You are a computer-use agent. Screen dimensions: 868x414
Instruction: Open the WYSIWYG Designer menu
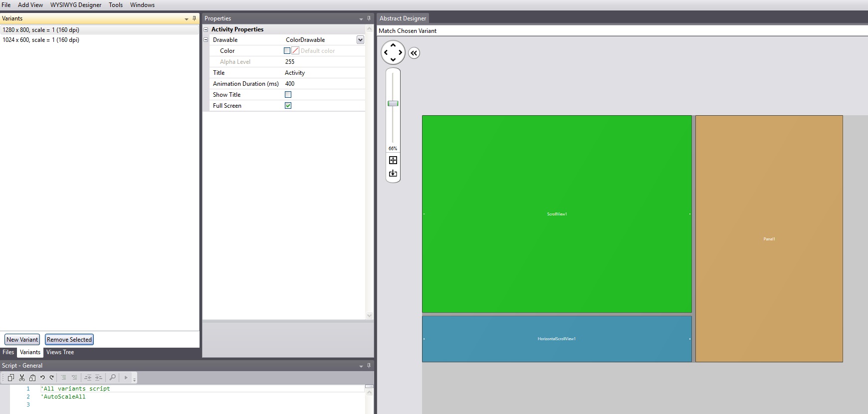(x=76, y=5)
